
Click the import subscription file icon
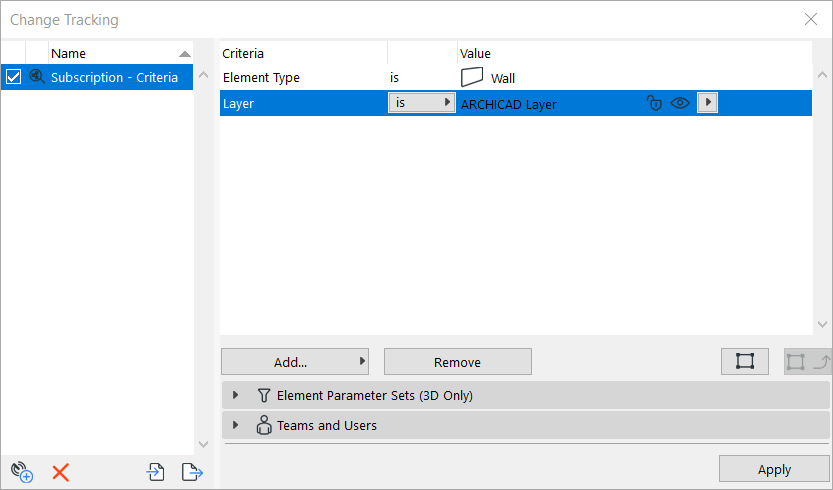(156, 472)
